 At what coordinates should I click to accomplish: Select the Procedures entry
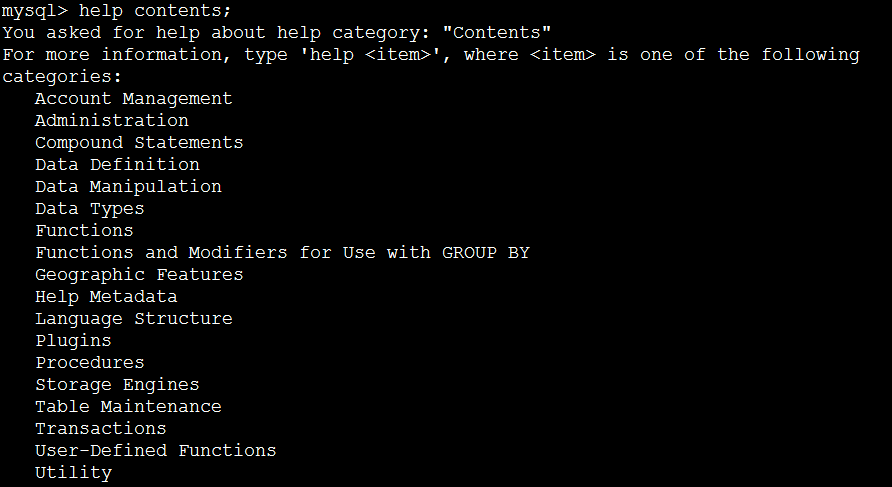click(89, 362)
